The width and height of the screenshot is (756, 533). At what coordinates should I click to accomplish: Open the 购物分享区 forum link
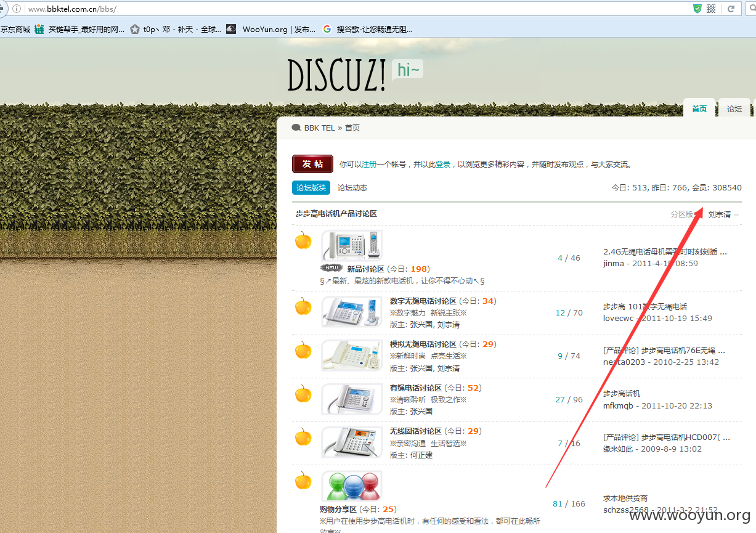tap(338, 510)
